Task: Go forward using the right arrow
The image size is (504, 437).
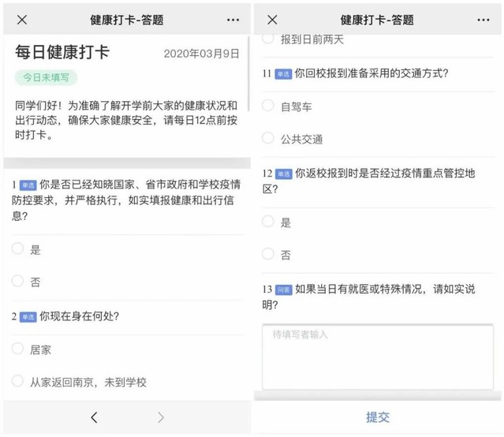Action: pos(161,417)
